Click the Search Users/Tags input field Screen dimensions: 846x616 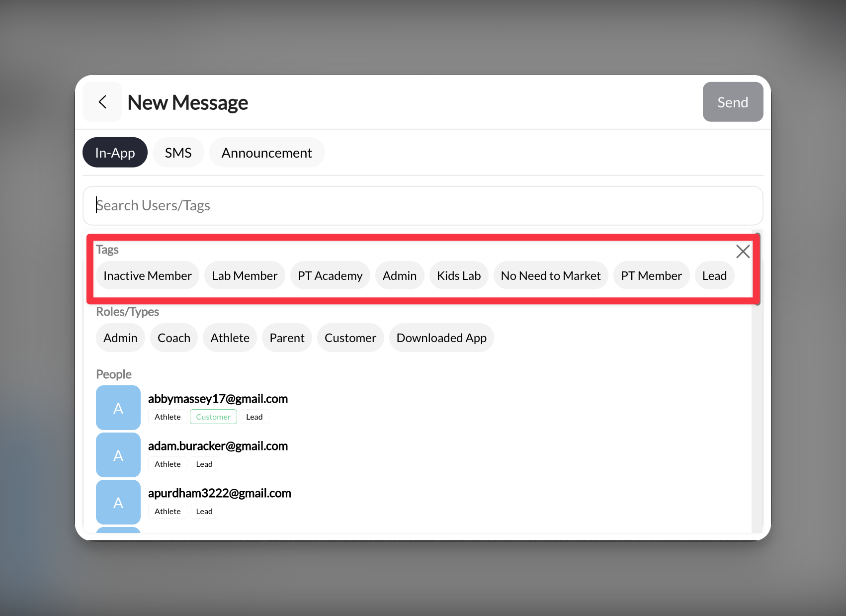422,205
